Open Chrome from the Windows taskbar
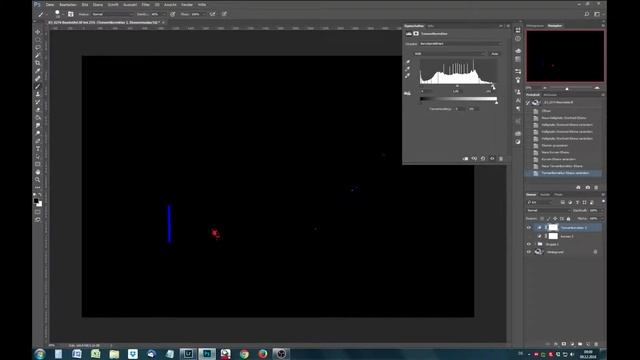 [244, 354]
